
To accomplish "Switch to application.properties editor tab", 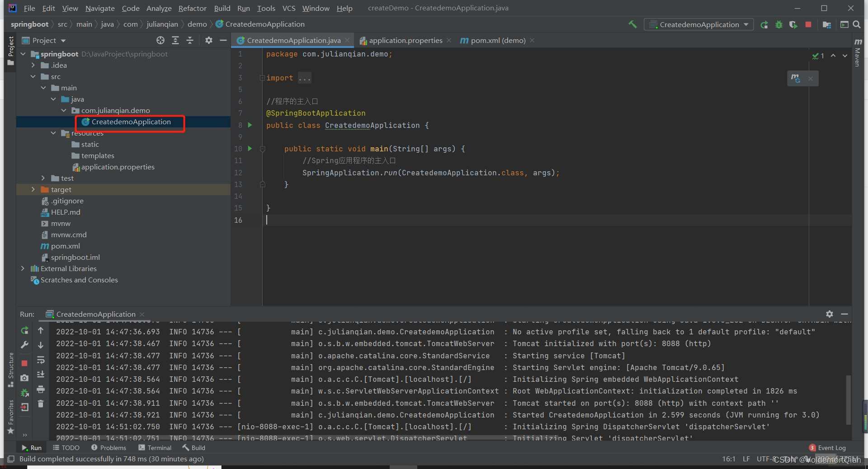I will coord(406,41).
